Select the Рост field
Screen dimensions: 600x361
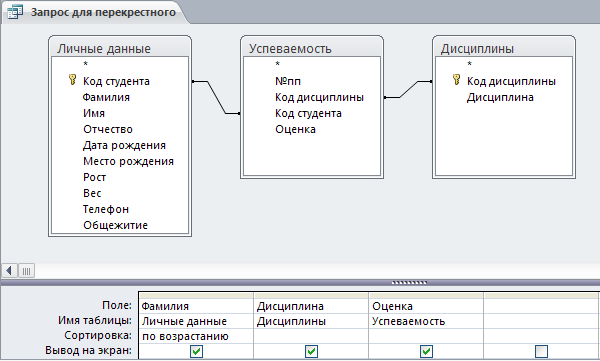click(x=95, y=177)
